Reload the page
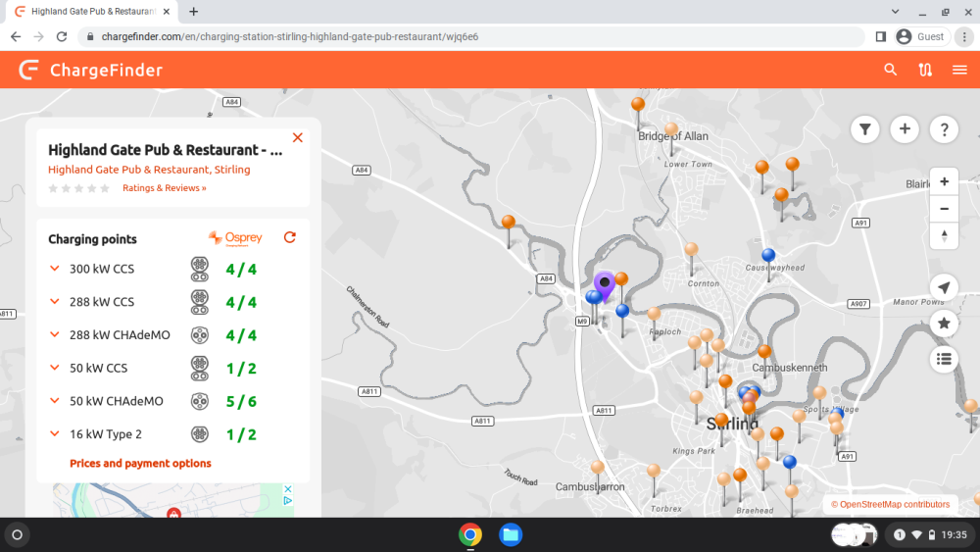The image size is (980, 552). 61,37
